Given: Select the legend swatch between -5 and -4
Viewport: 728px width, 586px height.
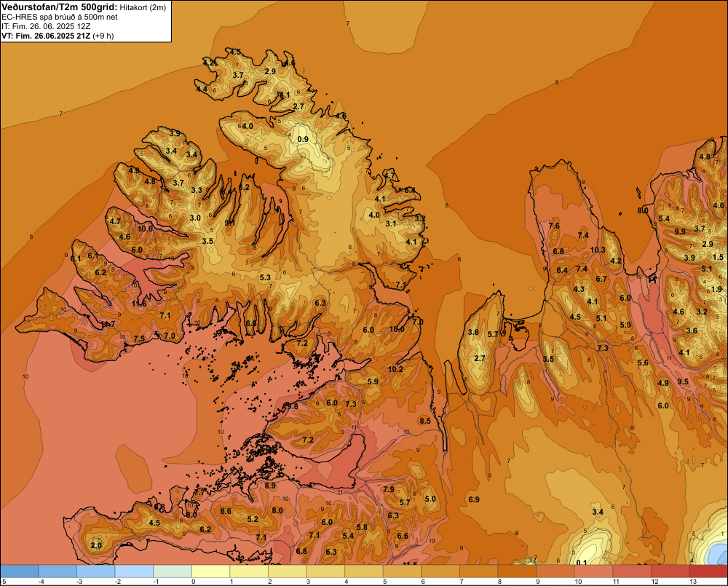Looking at the screenshot, I should (19, 571).
